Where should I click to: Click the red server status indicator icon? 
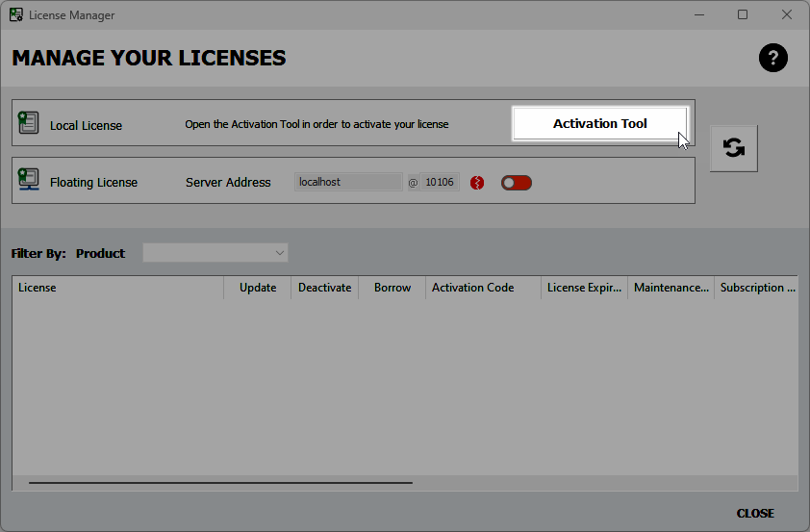(x=477, y=183)
